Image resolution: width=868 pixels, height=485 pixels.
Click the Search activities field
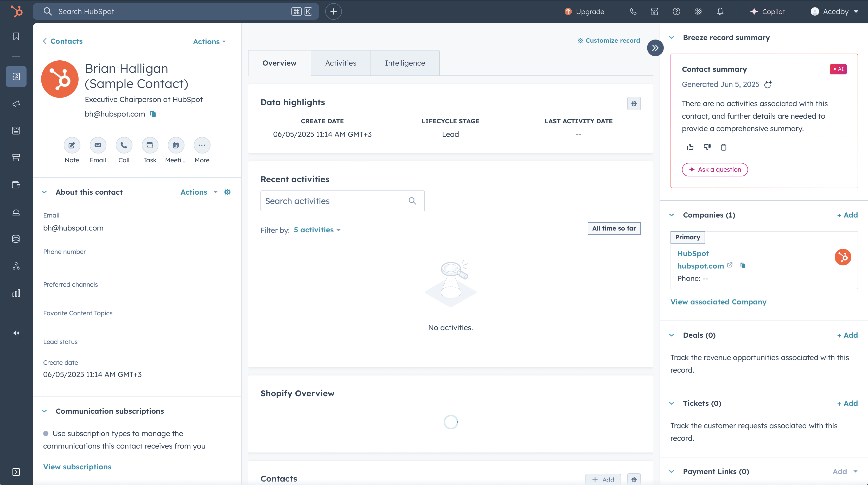tap(342, 201)
